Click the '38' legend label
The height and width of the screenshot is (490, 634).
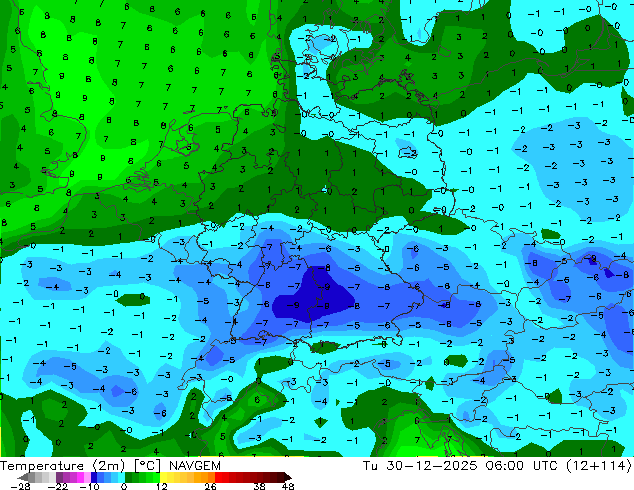(260, 486)
